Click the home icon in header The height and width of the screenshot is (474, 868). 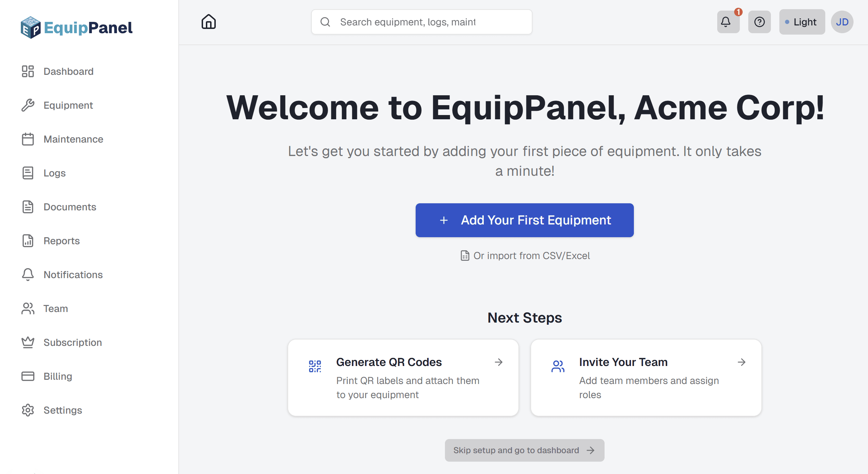click(208, 22)
